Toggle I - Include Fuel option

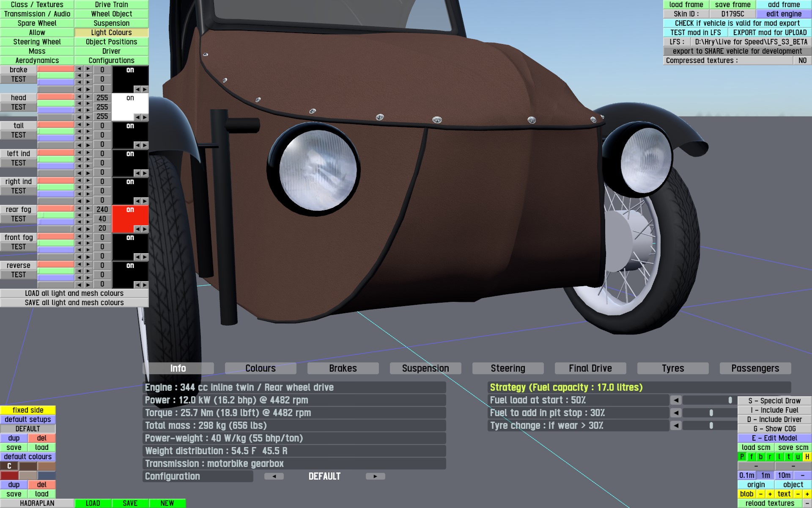tap(774, 410)
